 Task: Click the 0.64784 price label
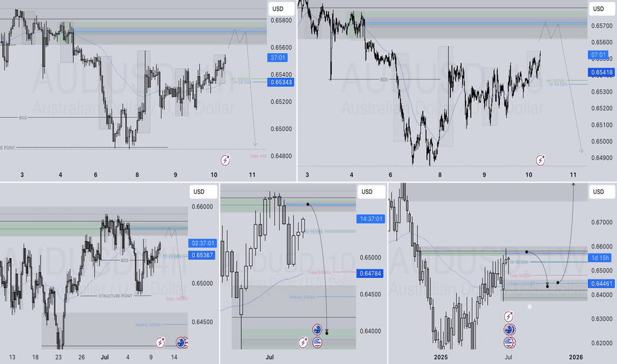(x=370, y=273)
